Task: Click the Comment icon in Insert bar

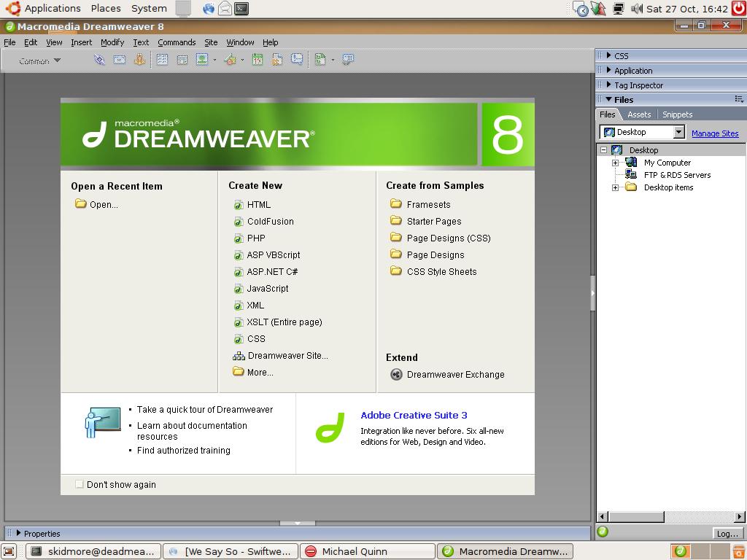Action: 297,60
